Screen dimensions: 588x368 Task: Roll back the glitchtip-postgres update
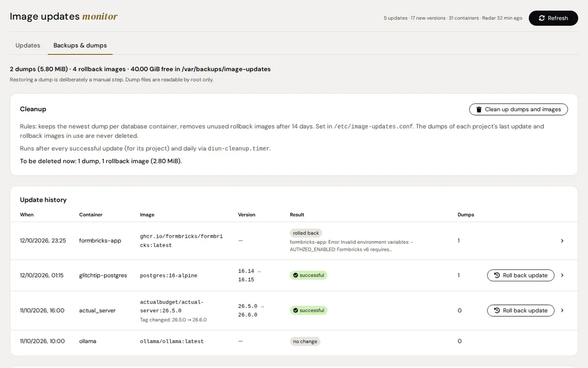(x=520, y=275)
